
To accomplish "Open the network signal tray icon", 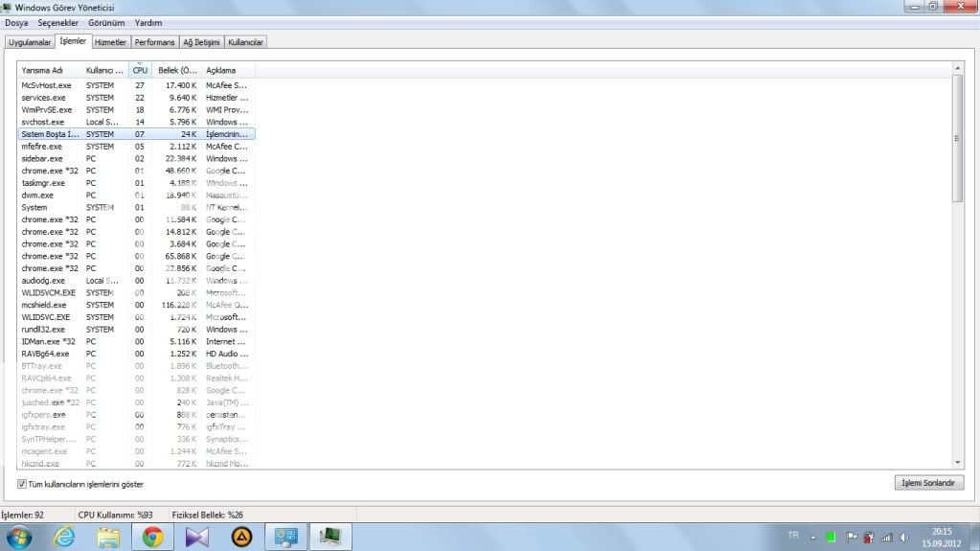I will pos(886,538).
